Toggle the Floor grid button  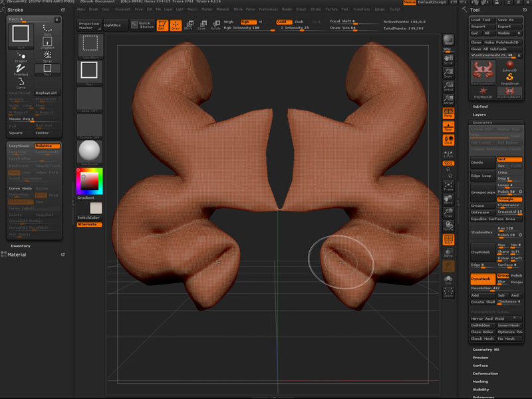click(448, 126)
